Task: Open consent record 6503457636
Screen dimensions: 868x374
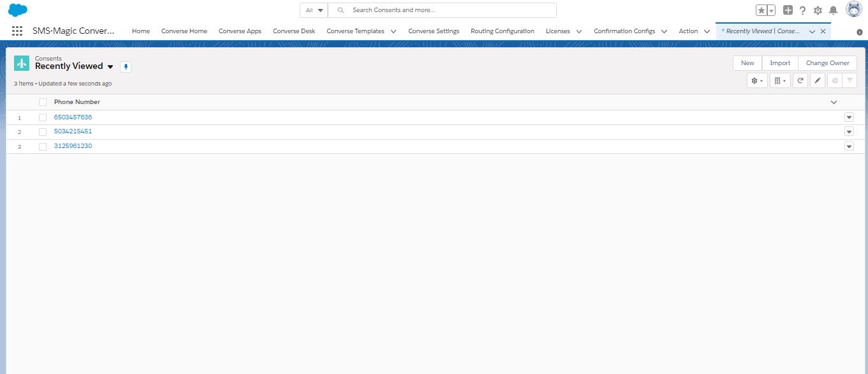Action: 73,117
